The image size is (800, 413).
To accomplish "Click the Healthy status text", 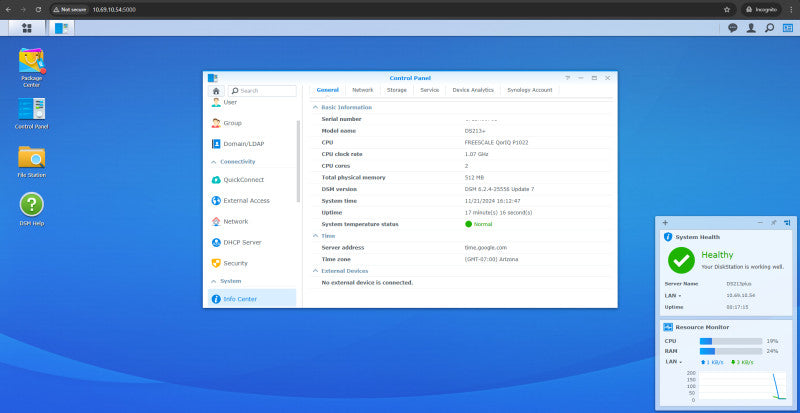I will click(717, 255).
